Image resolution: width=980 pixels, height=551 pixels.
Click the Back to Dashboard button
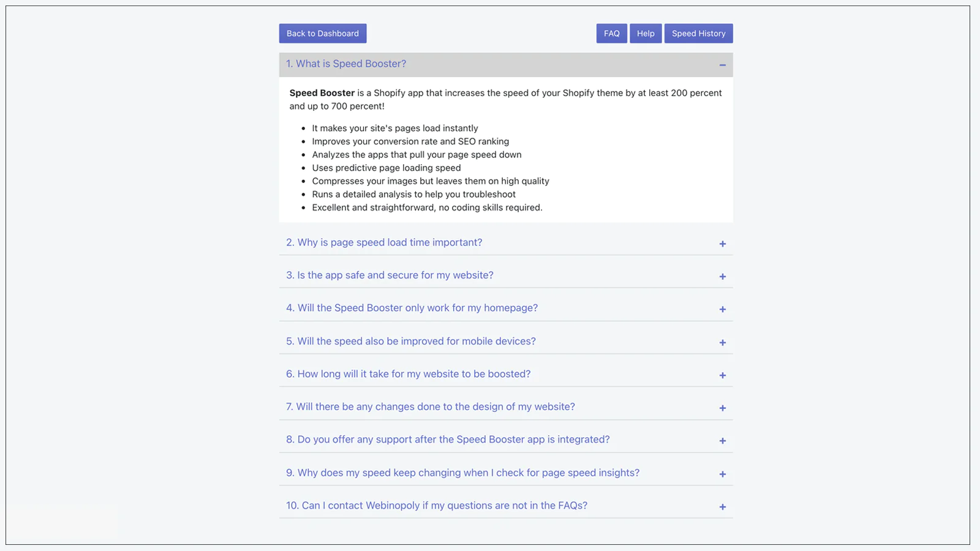[x=323, y=34]
